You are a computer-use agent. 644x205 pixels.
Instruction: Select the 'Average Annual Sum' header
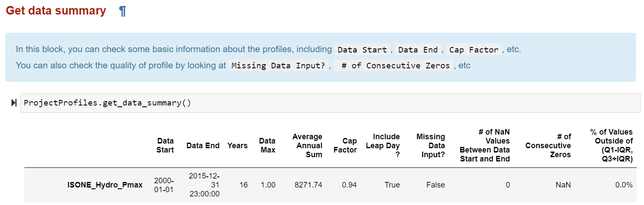click(307, 145)
